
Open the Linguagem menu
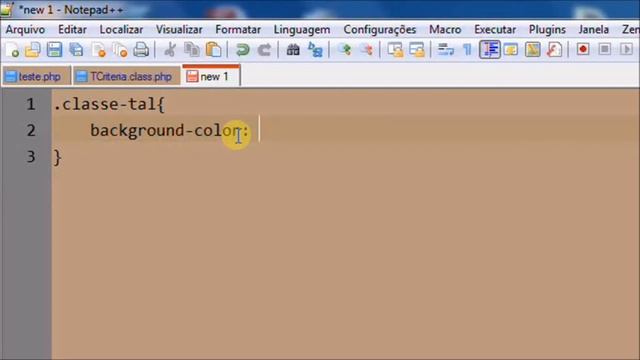302,29
